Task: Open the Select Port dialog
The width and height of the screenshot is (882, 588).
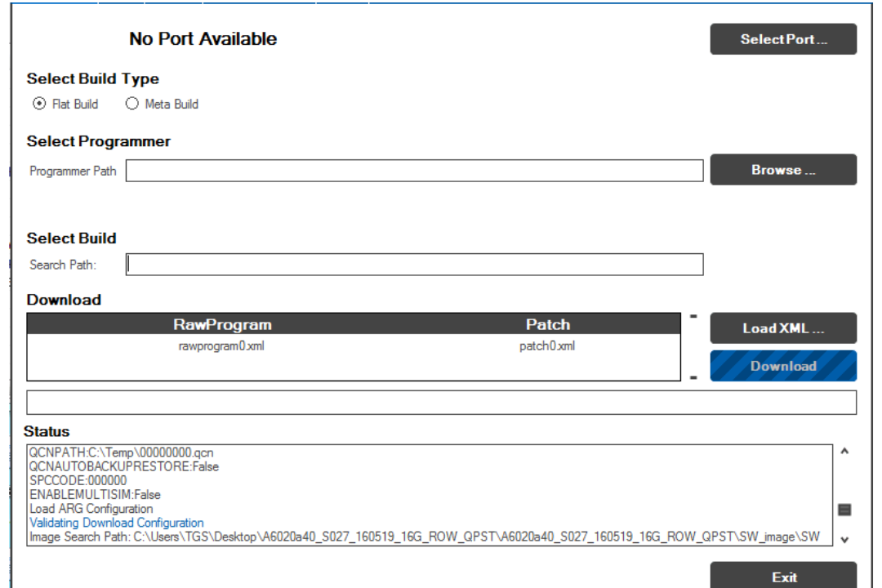Action: coord(783,39)
